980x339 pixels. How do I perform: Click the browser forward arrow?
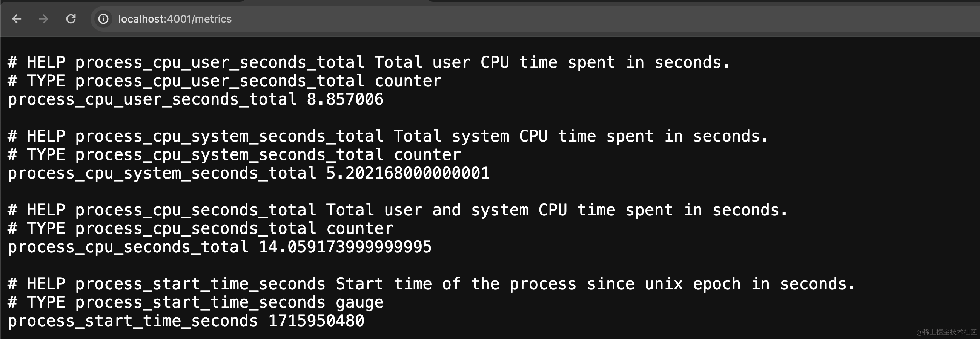[x=44, y=18]
